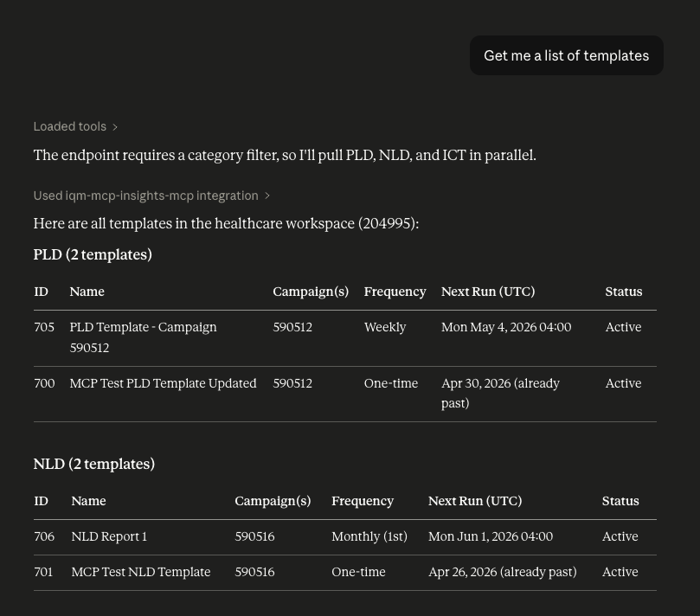This screenshot has height=616, width=700.
Task: Click the ID cell 701
Action: (43, 572)
